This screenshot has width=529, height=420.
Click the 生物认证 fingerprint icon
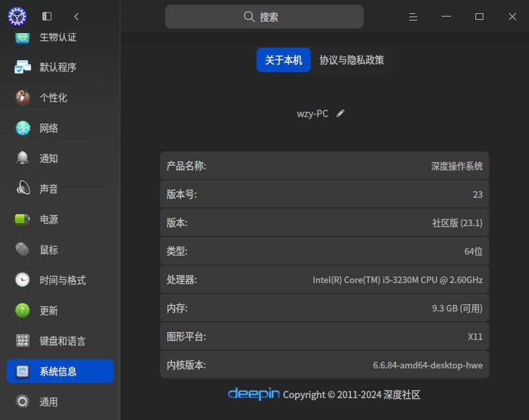pyautogui.click(x=22, y=37)
